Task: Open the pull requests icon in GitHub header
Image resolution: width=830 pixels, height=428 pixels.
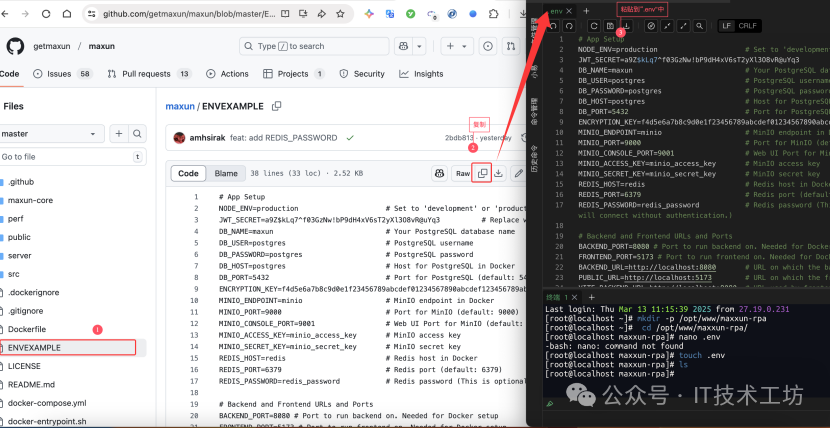Action: point(511,46)
